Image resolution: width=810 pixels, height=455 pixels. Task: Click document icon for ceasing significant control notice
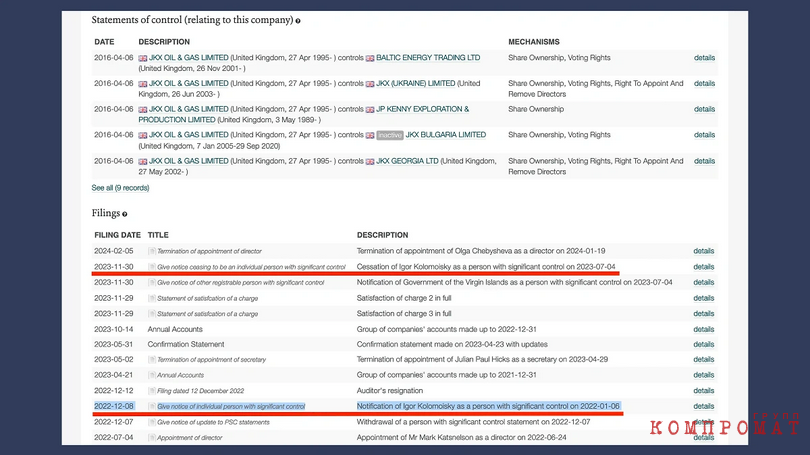coord(152,267)
